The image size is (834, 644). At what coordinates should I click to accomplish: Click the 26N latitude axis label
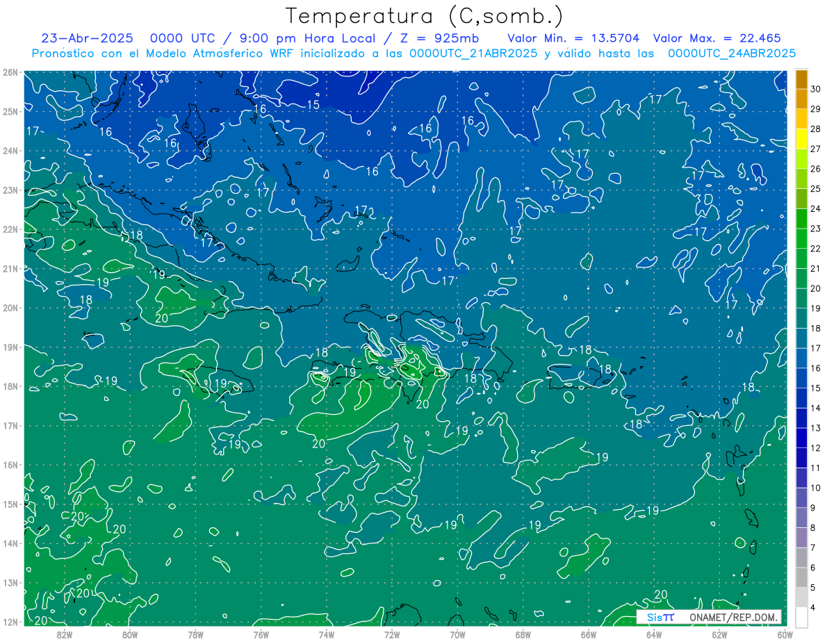[x=10, y=72]
